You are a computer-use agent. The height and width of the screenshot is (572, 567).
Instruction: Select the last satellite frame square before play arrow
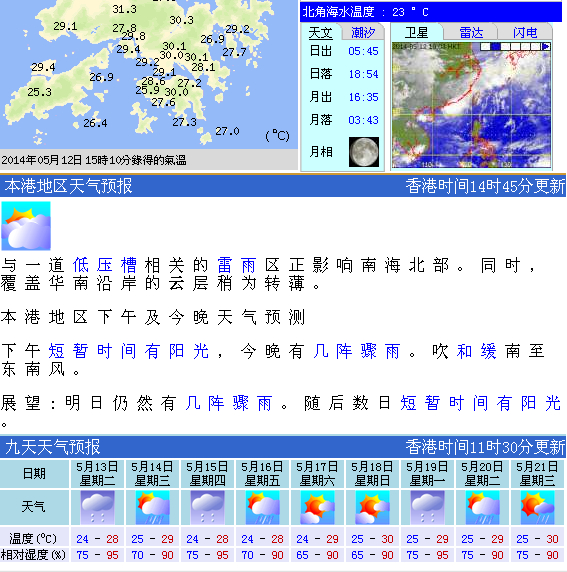[x=536, y=46]
